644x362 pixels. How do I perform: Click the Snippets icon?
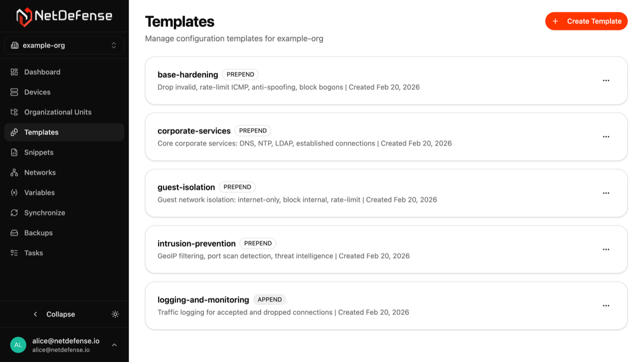(x=14, y=152)
